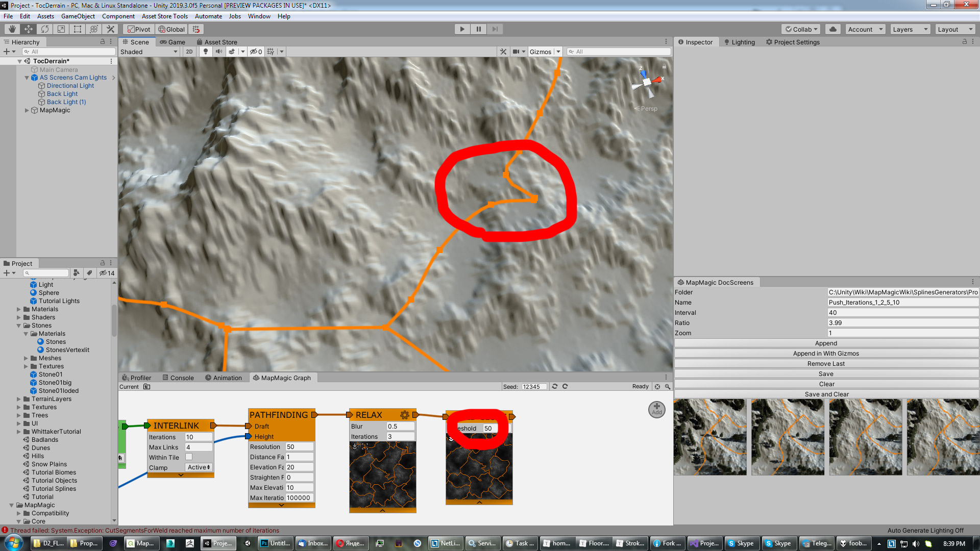Open Layout dropdown

coord(955,29)
